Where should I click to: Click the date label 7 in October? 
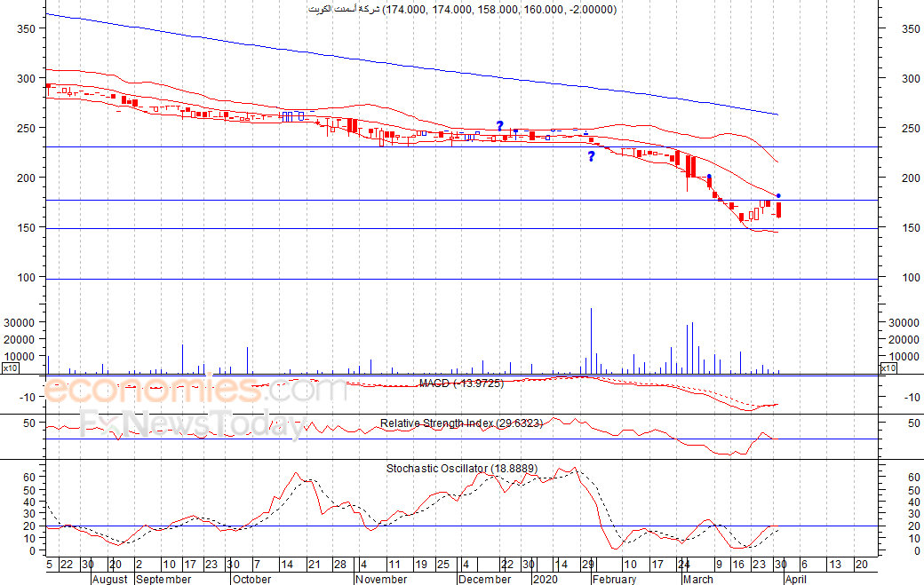[x=257, y=565]
